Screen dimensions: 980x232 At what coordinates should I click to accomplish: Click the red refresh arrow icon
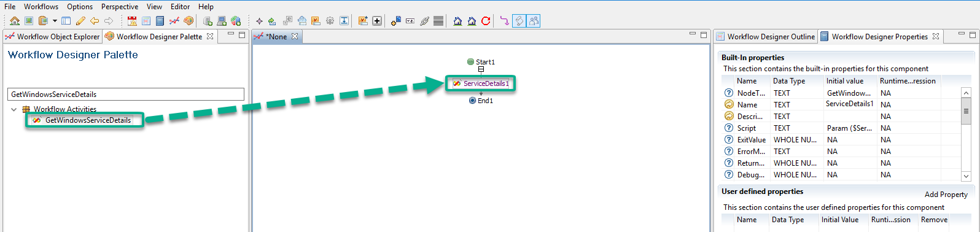pos(486,21)
